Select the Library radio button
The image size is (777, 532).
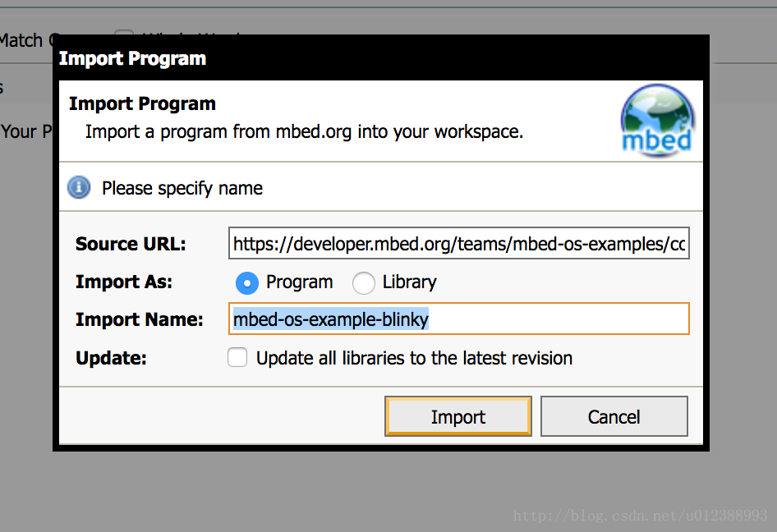point(363,283)
